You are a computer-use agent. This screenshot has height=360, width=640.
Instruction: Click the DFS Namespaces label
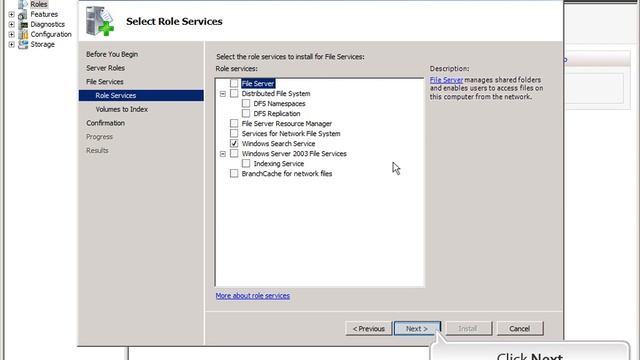tap(279, 104)
